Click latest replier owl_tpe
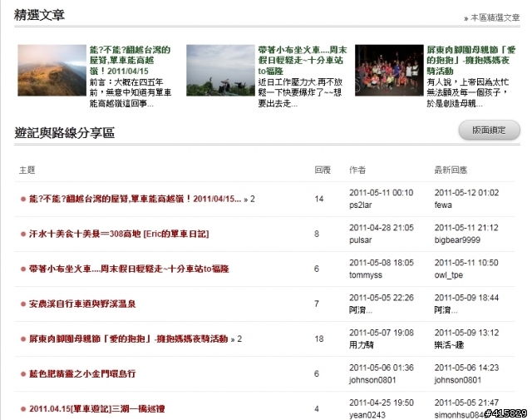Screen dimensions: 532x420 point(449,275)
